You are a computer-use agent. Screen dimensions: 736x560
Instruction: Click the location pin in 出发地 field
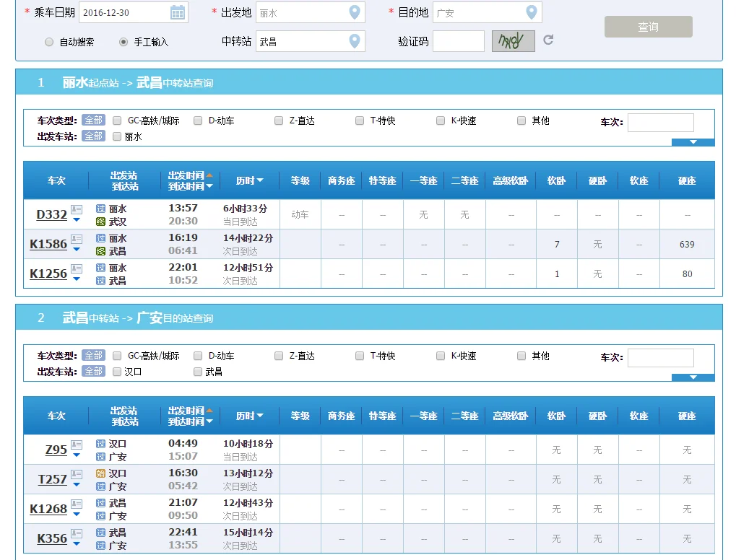click(354, 12)
